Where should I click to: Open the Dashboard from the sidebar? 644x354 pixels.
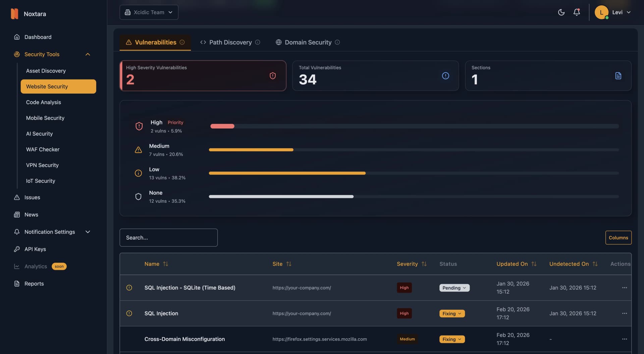tap(37, 37)
